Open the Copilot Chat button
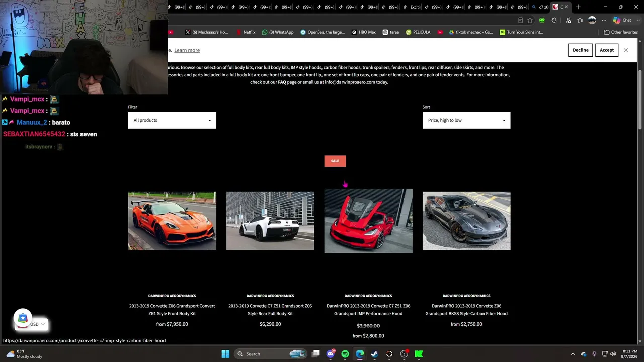This screenshot has width=644, height=362. [x=622, y=20]
